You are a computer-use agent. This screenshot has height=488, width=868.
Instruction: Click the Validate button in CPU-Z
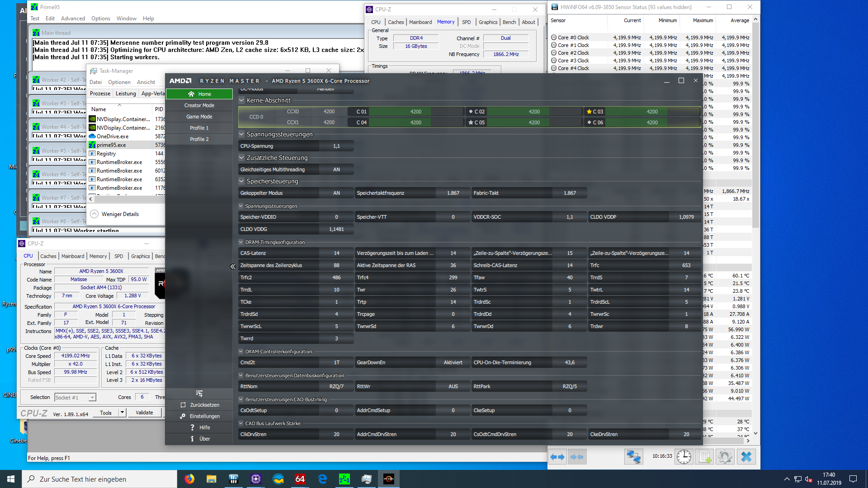(x=144, y=413)
